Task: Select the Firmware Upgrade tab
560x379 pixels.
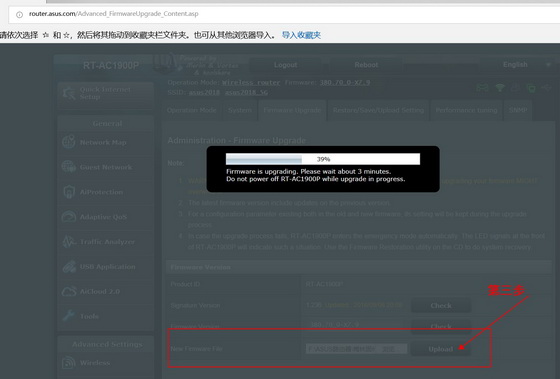Action: (292, 110)
